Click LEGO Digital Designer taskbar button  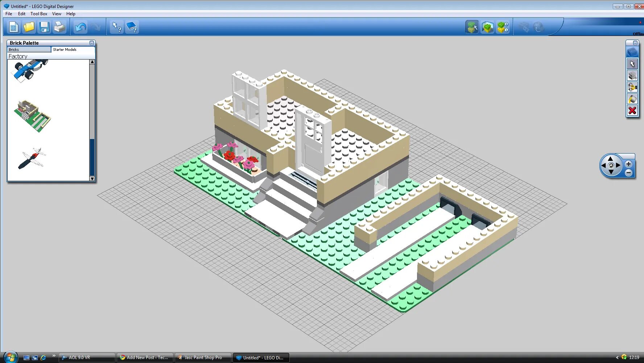[261, 358]
